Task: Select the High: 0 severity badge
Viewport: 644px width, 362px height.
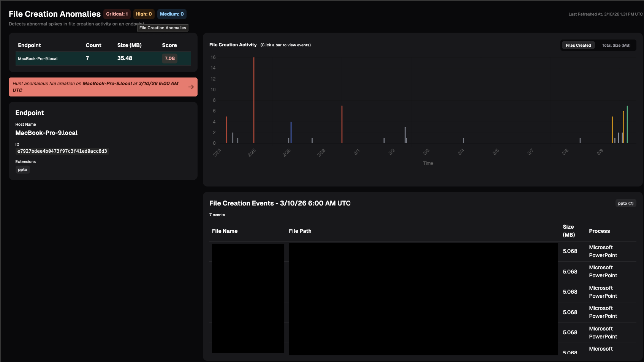Action: (x=144, y=14)
